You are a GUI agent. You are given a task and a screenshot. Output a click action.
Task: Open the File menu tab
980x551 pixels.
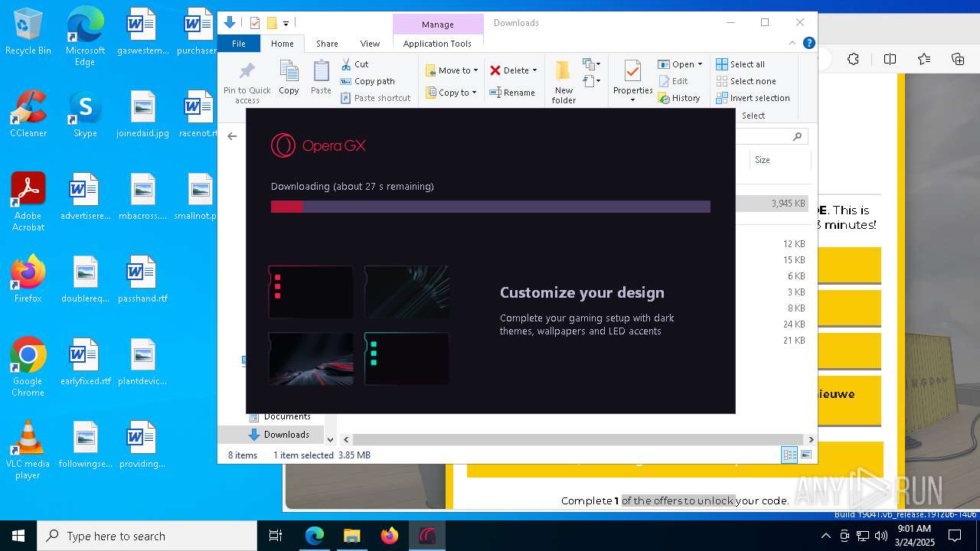tap(239, 44)
